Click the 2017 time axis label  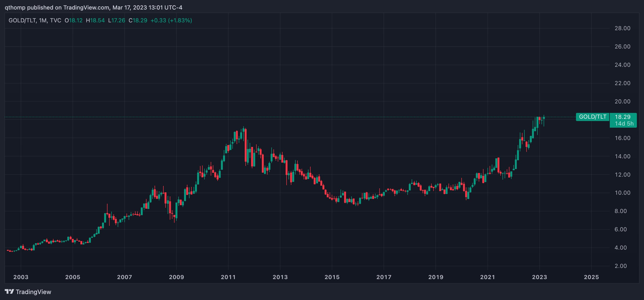coord(384,277)
